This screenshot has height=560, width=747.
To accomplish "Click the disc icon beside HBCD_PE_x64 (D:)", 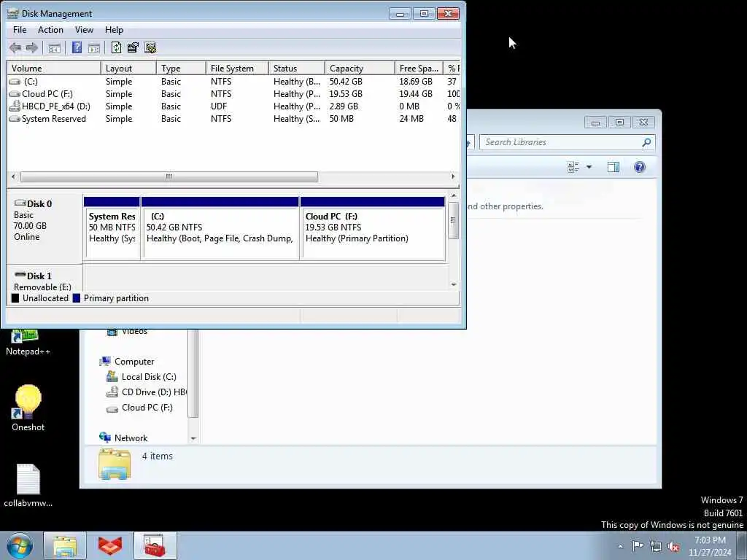I will [15, 106].
